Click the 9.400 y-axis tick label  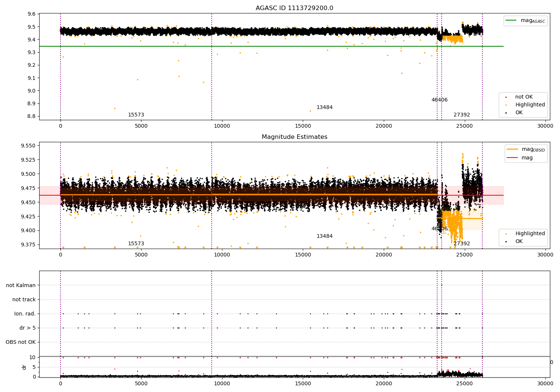click(x=29, y=231)
